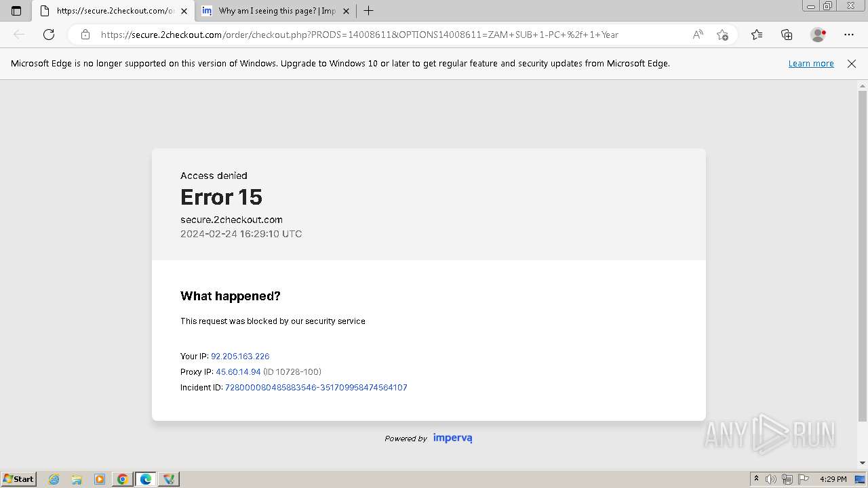
Task: Open Edge Settings and more menu
Action: pyautogui.click(x=849, y=35)
